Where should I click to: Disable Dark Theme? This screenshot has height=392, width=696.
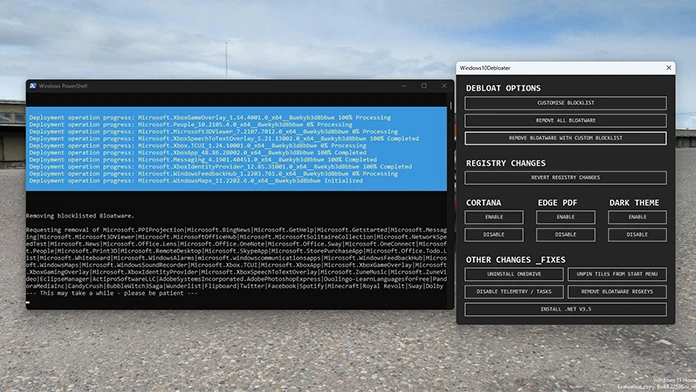click(x=637, y=235)
